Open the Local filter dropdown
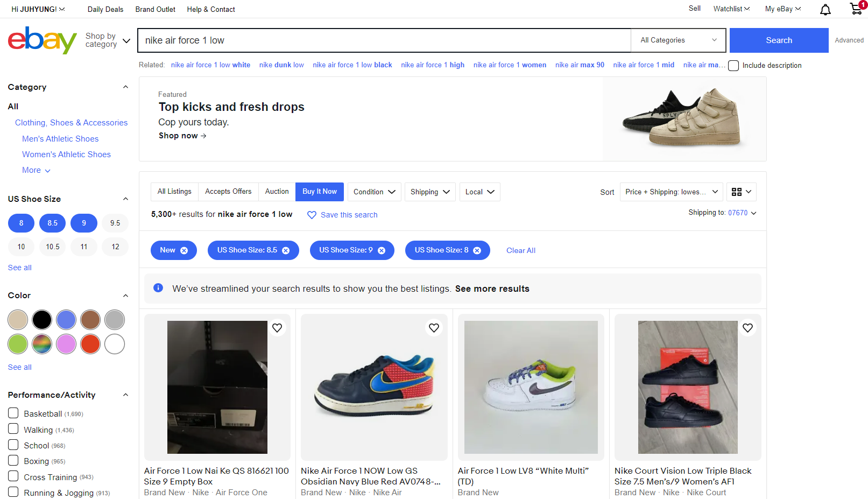The height and width of the screenshot is (499, 868). [479, 192]
